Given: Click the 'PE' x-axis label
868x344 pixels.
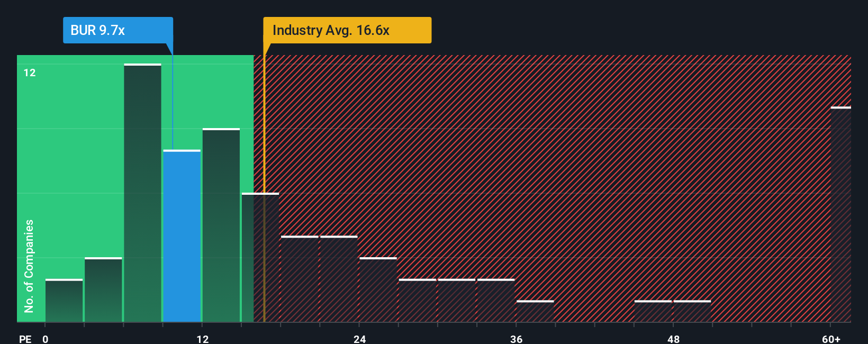Looking at the screenshot, I should [25, 339].
